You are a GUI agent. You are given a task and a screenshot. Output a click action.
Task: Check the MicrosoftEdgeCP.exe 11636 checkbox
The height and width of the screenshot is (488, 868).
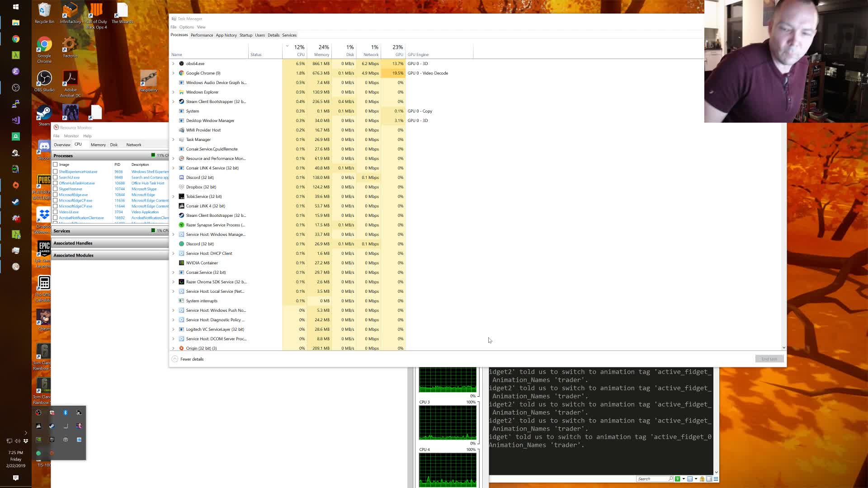click(55, 201)
